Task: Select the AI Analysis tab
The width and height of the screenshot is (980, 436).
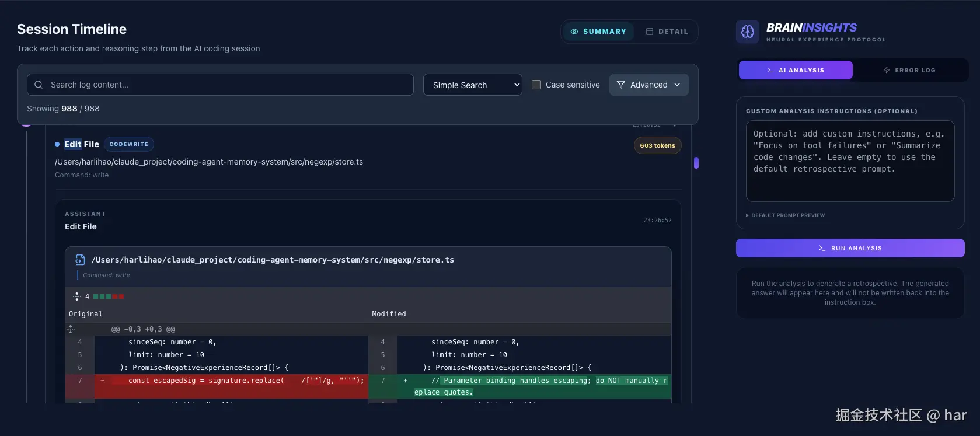Action: [x=795, y=70]
